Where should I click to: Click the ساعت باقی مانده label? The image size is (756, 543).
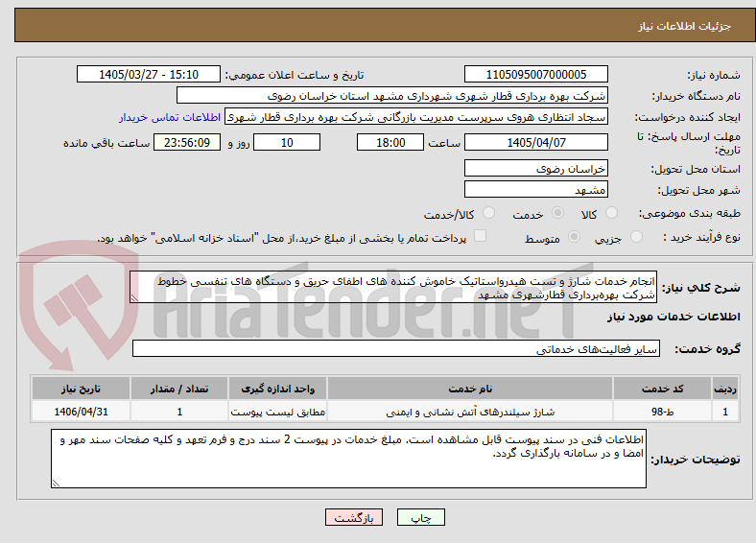point(106,143)
